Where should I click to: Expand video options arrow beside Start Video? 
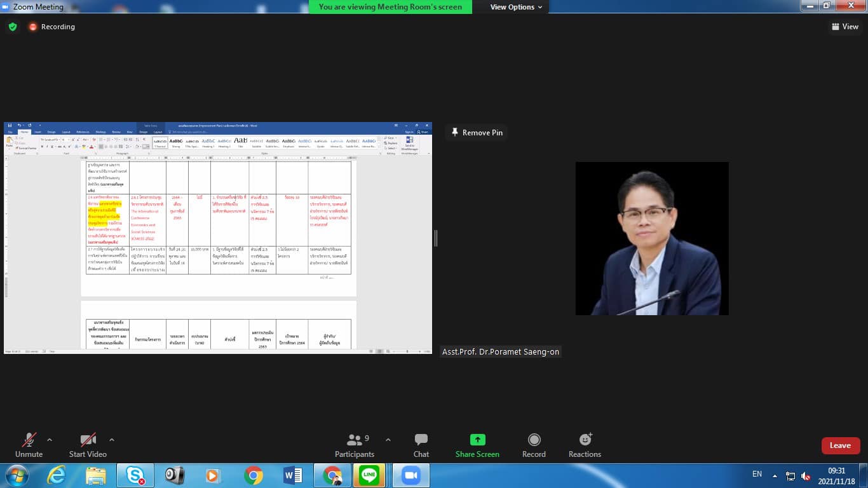(112, 440)
